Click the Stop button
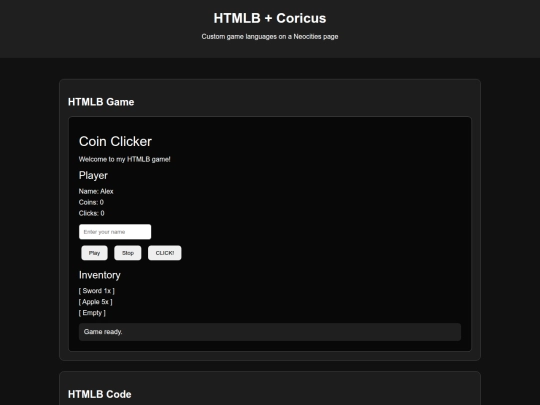The height and width of the screenshot is (405, 540). pos(128,253)
